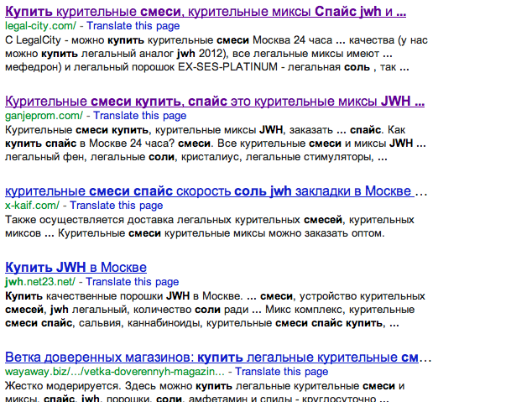Open the 'Купить JWH в Москве' result title
This screenshot has width=532, height=402.
point(76,268)
